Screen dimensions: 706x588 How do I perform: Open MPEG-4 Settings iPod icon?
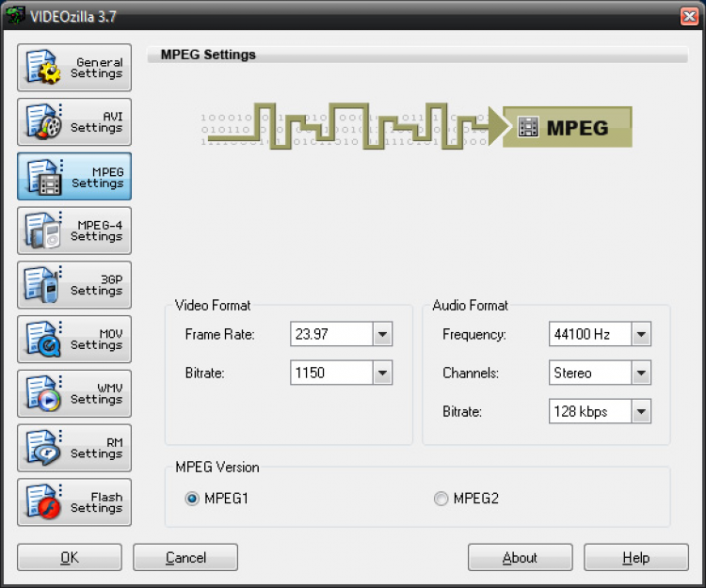pos(43,230)
